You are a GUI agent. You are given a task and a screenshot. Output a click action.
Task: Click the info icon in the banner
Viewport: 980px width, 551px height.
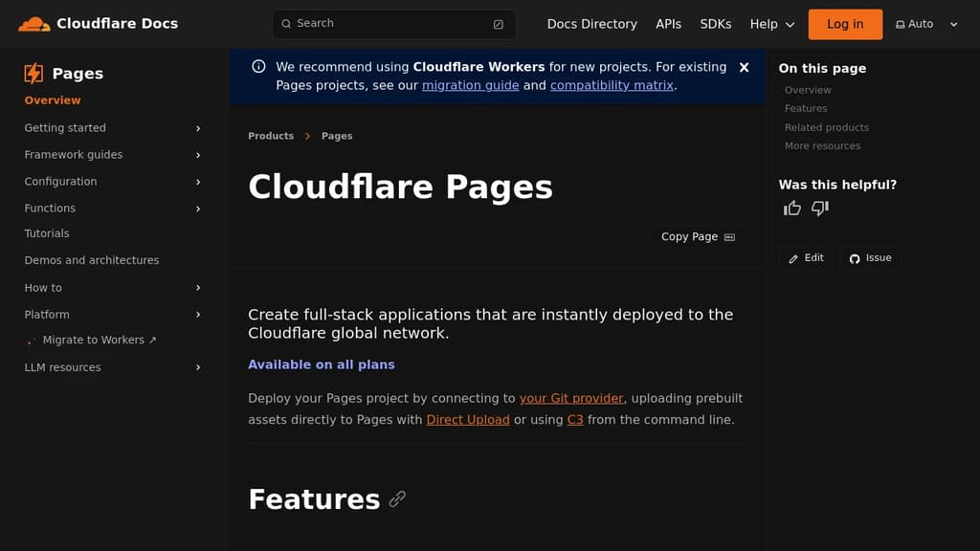pos(258,66)
